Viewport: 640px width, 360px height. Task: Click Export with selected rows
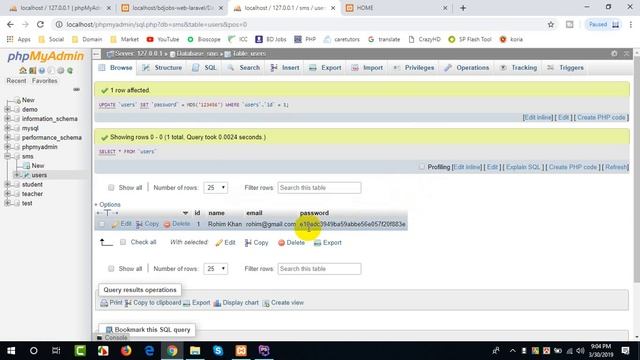328,242
